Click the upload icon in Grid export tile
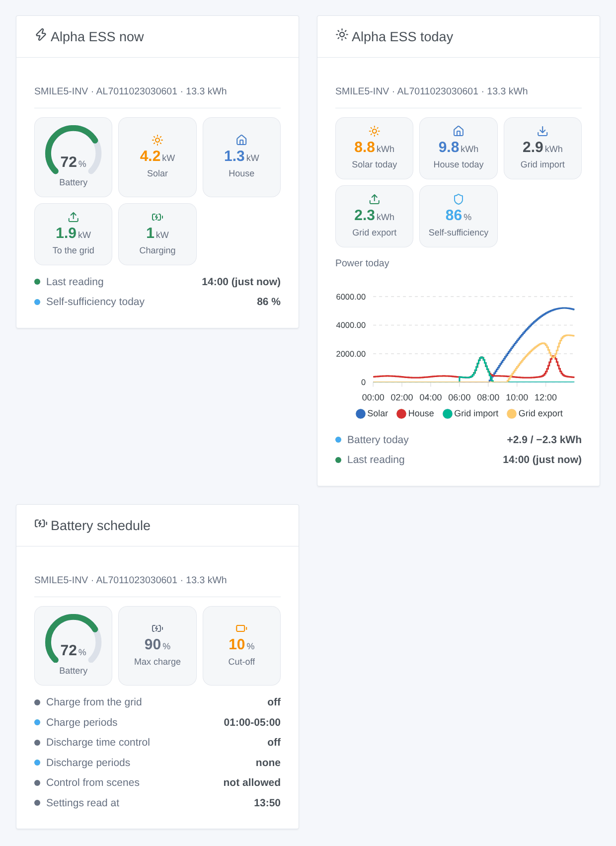The image size is (616, 846). coord(375,199)
